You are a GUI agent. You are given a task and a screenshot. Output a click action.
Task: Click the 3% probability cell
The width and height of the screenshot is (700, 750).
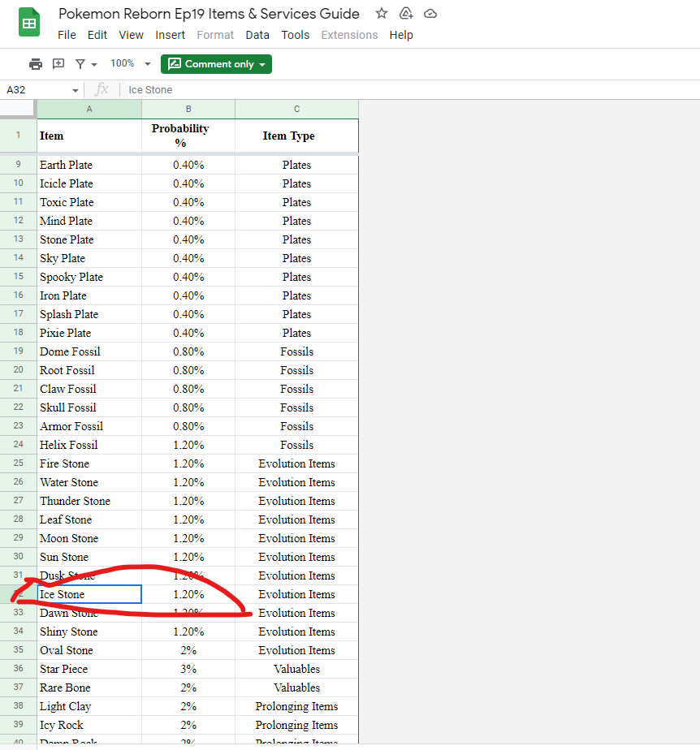(188, 669)
